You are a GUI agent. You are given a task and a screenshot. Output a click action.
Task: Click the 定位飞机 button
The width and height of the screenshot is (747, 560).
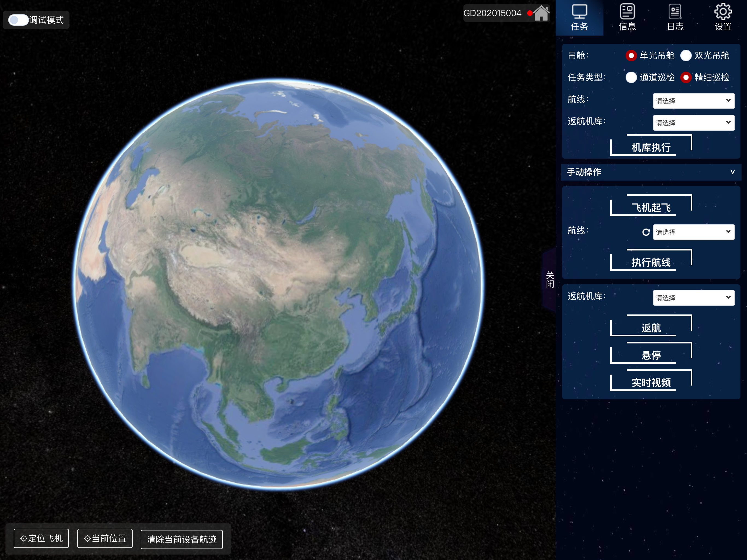tap(41, 538)
